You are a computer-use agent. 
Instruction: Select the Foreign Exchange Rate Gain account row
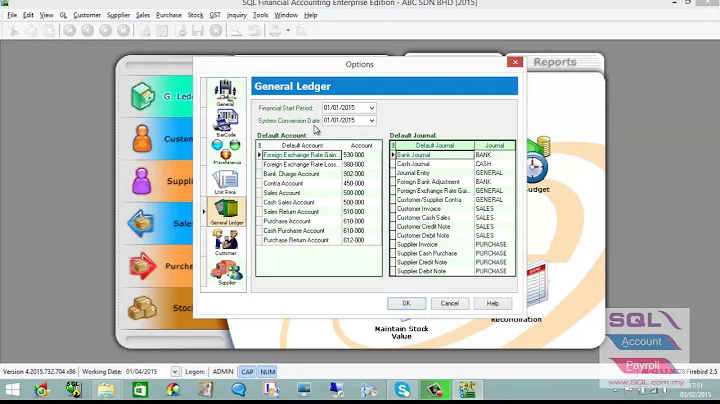319,155
